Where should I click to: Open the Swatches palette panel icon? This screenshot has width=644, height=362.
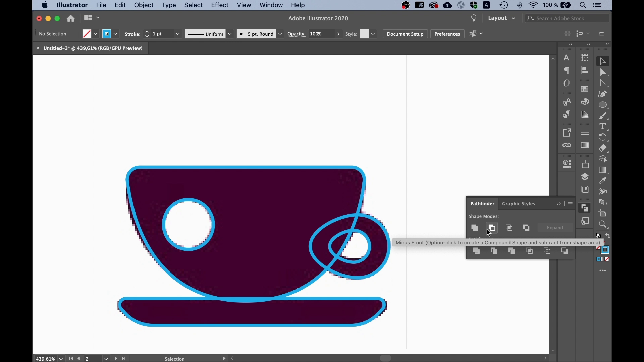click(585, 89)
